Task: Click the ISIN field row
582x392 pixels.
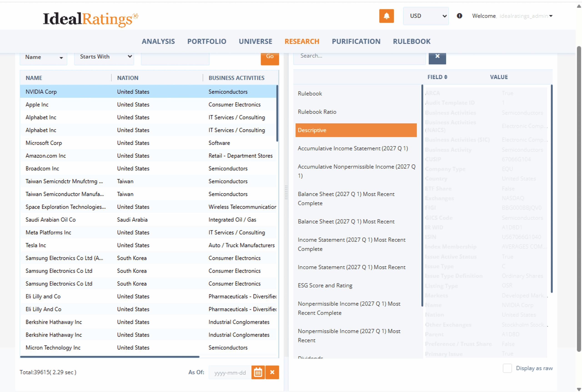Action: point(486,237)
